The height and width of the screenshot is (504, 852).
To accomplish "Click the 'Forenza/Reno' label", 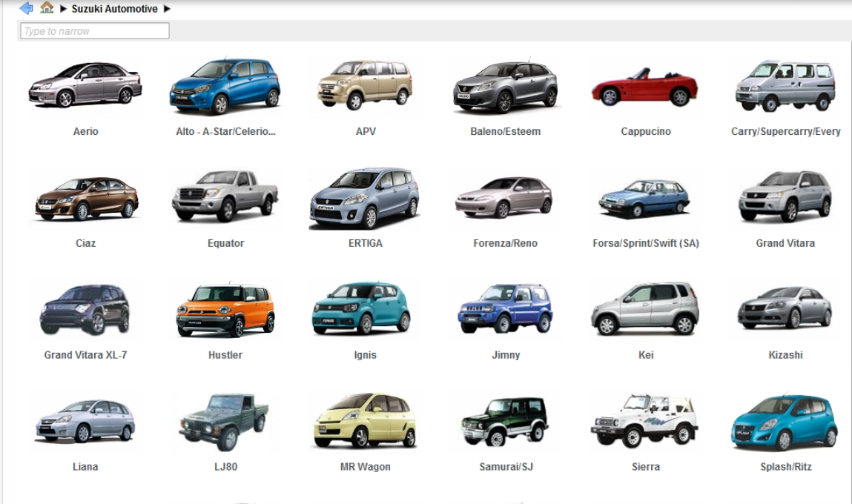I will tap(505, 243).
